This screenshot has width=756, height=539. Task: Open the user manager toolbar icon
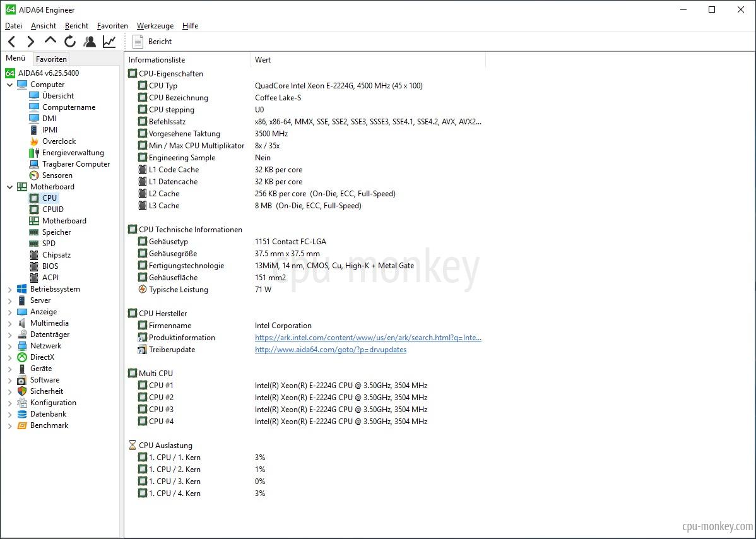pos(89,42)
